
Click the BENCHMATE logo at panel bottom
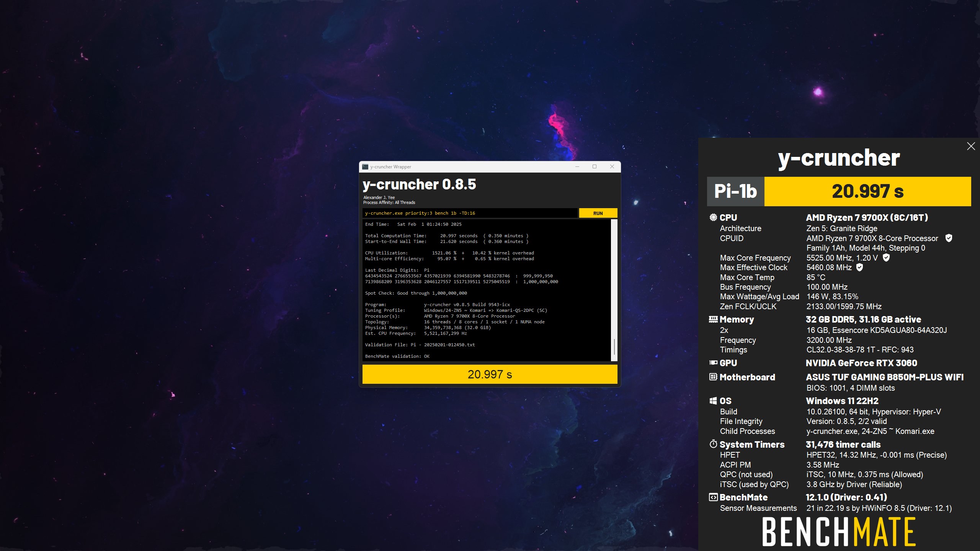(x=838, y=532)
